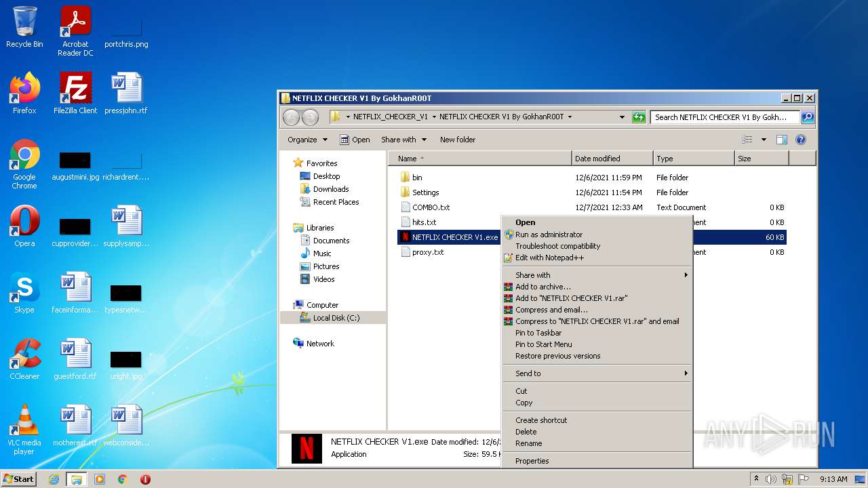Click the Start button
Viewport: 868px width, 488px height.
[x=19, y=479]
